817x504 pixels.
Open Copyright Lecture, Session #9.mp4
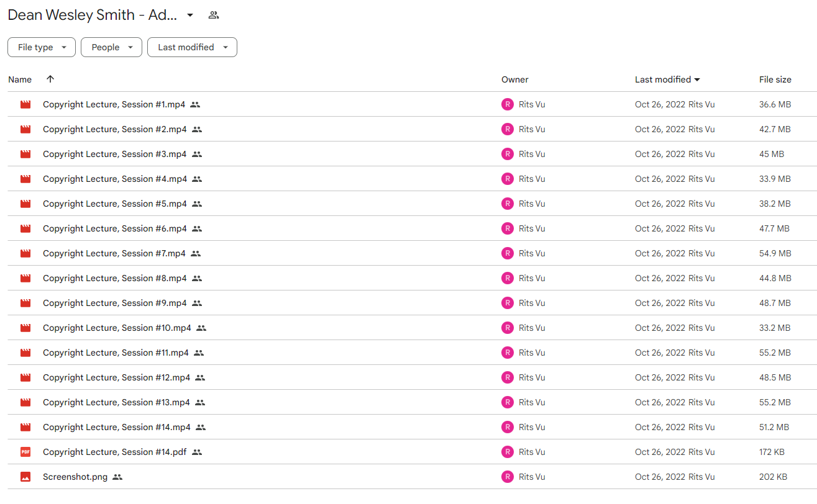115,303
